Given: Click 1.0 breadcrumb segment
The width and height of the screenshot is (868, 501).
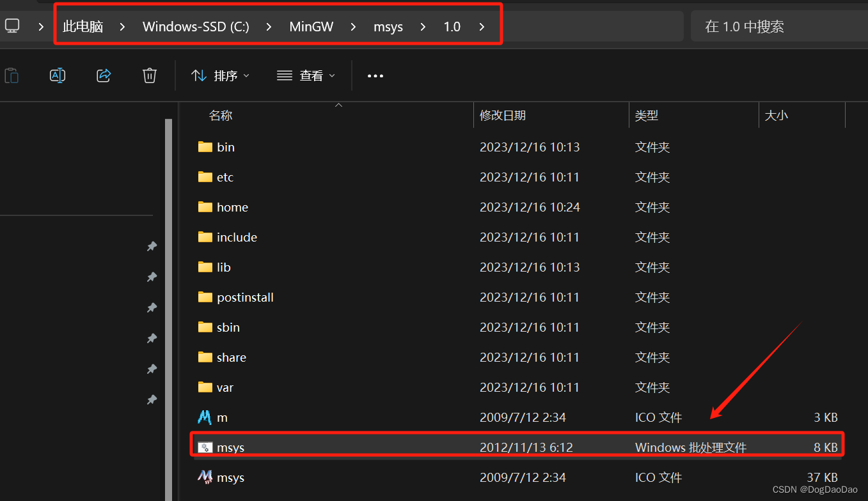Looking at the screenshot, I should click(452, 27).
